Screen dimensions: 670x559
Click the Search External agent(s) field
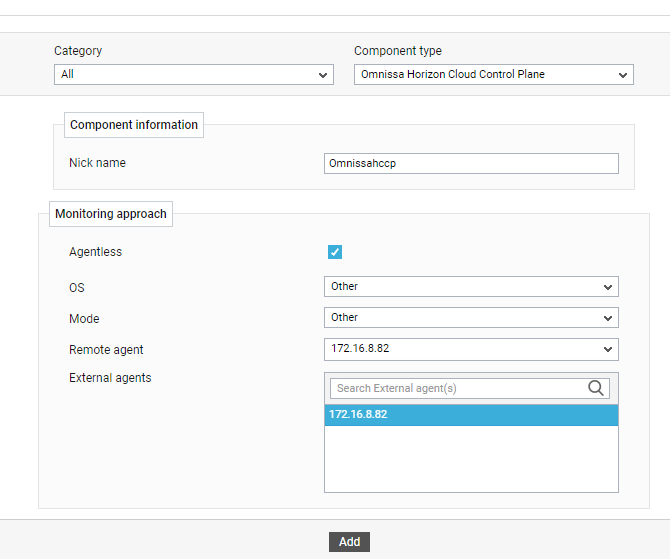(457, 389)
